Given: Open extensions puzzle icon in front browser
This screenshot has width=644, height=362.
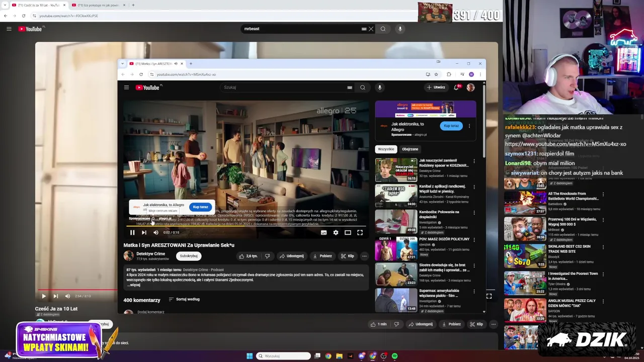Looking at the screenshot, I should click(x=449, y=74).
